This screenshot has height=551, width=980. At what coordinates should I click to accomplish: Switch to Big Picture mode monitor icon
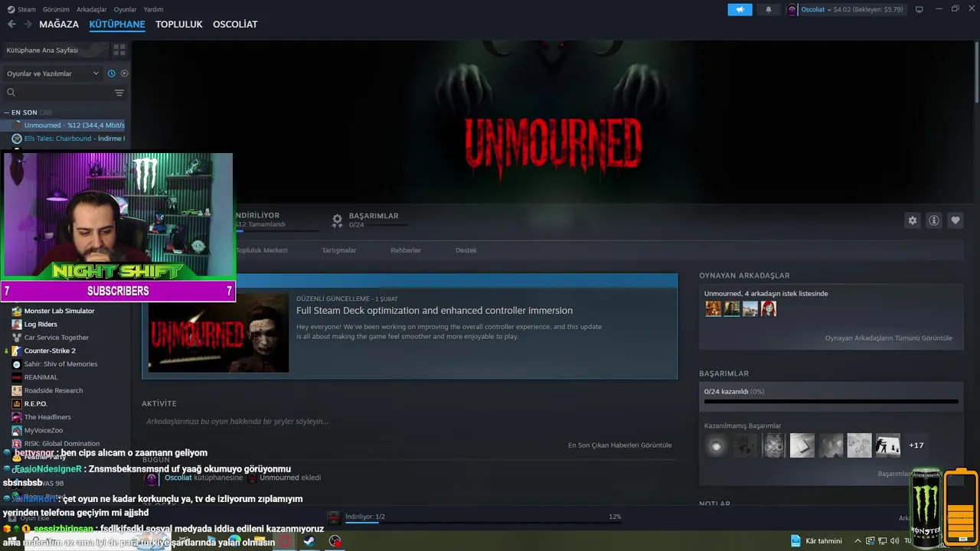[920, 9]
